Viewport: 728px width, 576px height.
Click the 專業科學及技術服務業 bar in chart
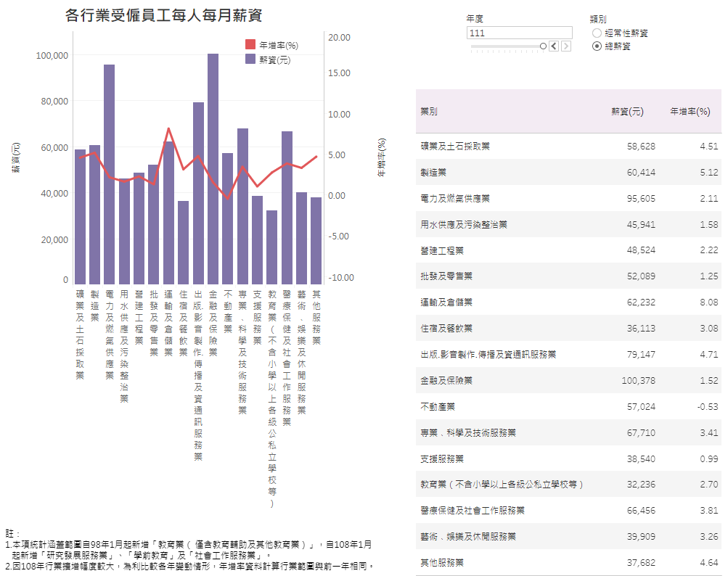click(x=243, y=207)
